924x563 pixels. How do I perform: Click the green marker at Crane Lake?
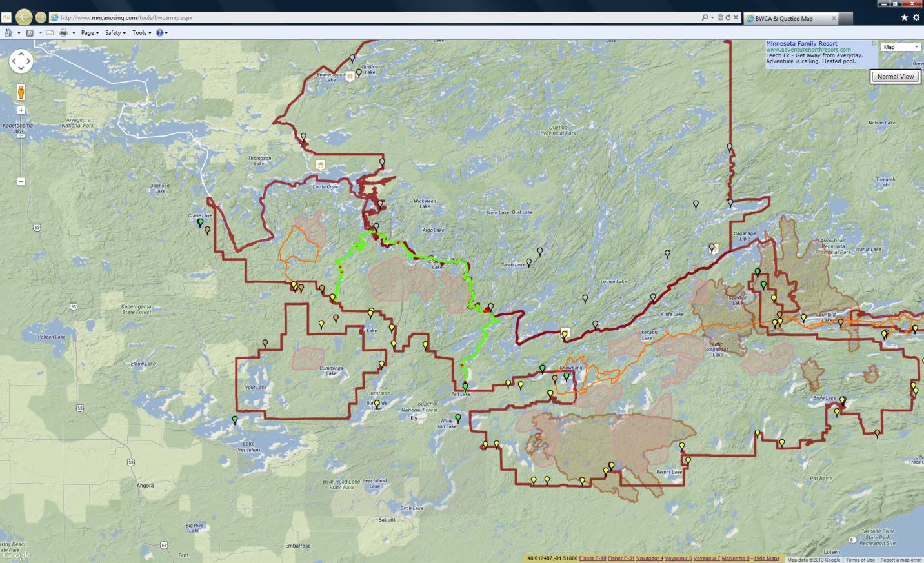pos(200,222)
